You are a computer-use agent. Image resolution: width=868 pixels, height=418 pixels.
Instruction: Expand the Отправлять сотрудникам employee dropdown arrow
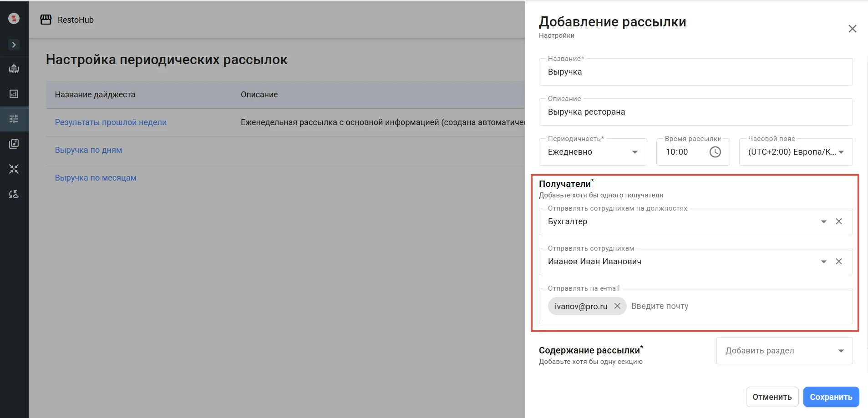point(823,262)
